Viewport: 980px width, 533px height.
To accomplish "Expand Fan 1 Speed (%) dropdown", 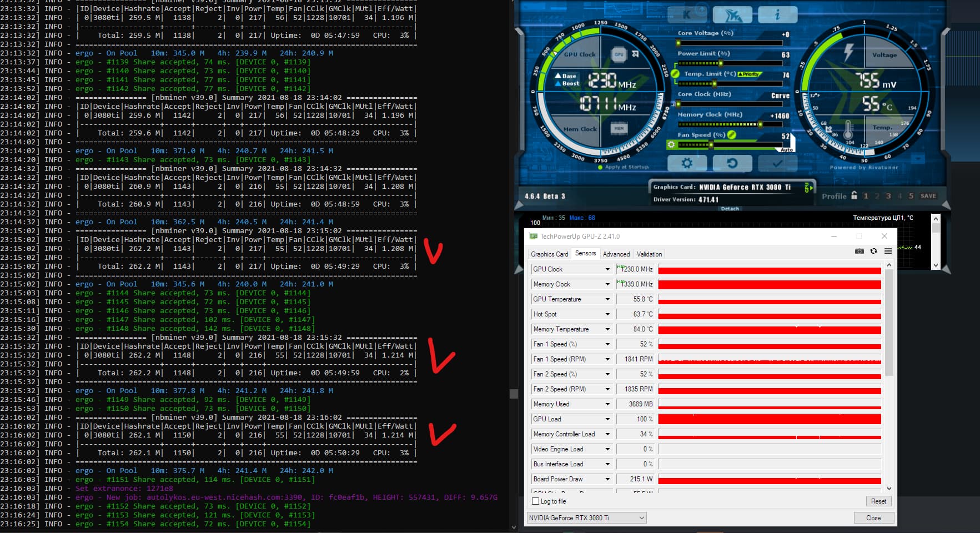I will pyautogui.click(x=607, y=344).
